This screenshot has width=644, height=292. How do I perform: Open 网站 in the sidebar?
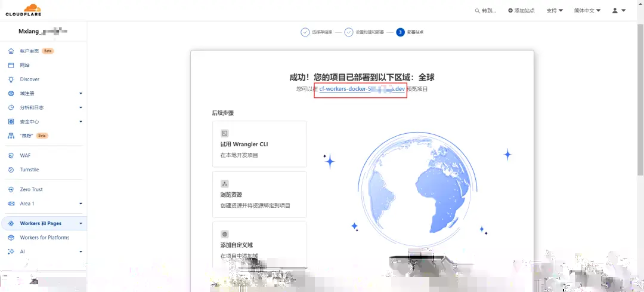click(x=24, y=65)
